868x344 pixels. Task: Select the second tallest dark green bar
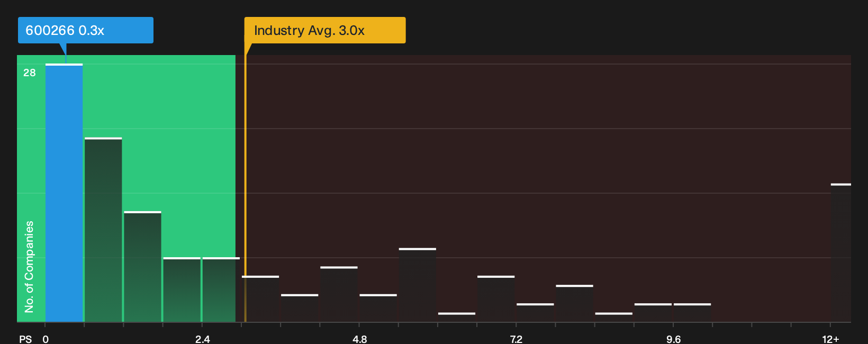pos(103,230)
